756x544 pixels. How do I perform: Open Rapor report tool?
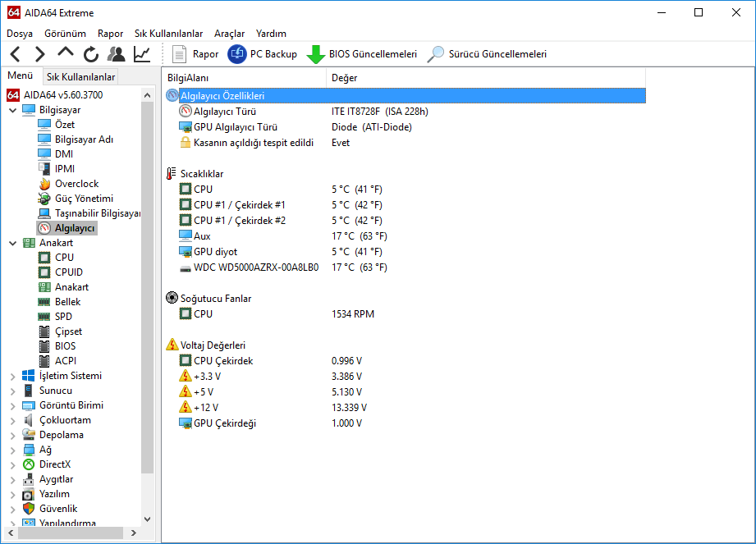tap(195, 54)
